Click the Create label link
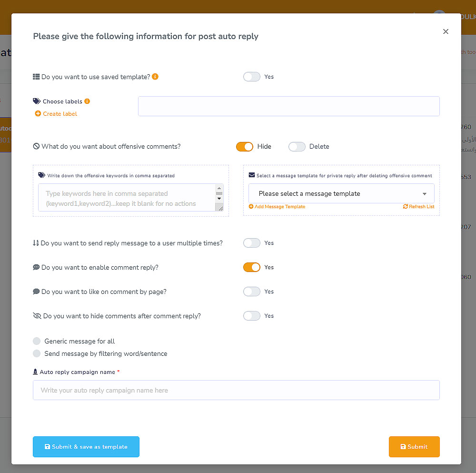 [x=60, y=114]
